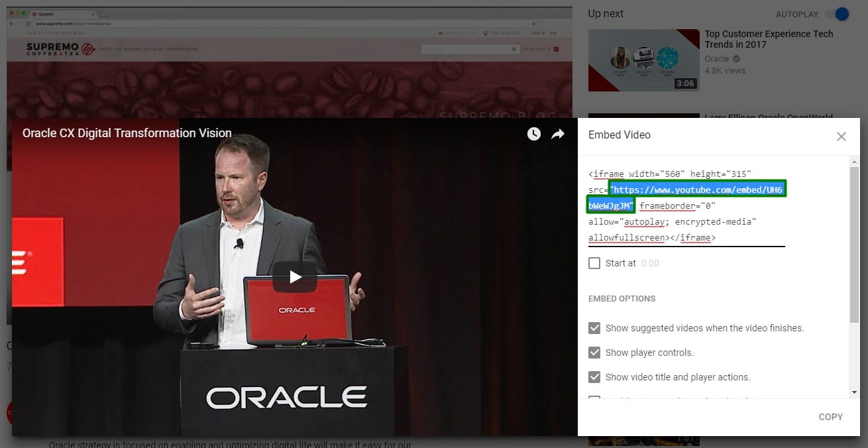
Task: Uncheck Show player controls option
Action: click(594, 353)
